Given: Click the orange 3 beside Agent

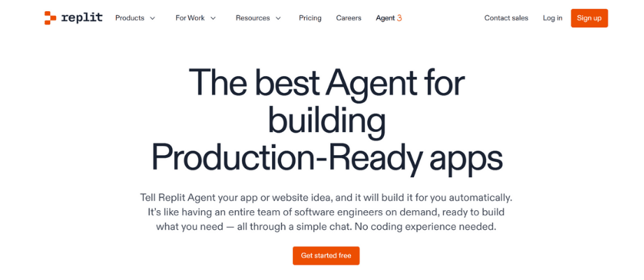Looking at the screenshot, I should [x=399, y=18].
